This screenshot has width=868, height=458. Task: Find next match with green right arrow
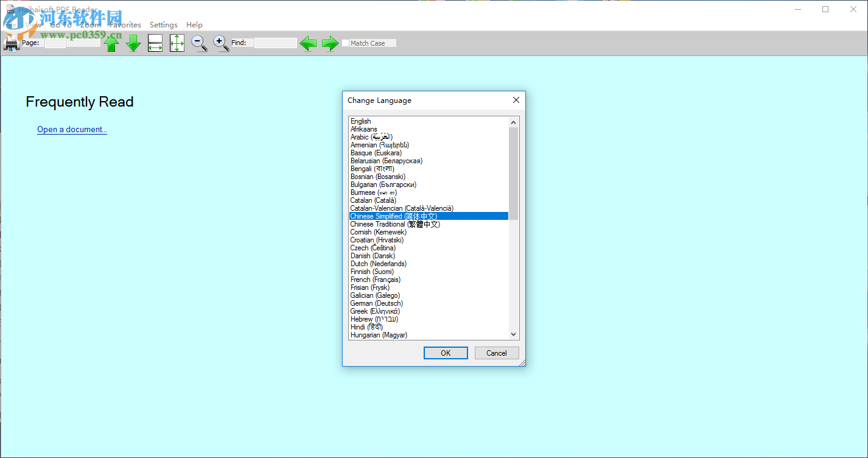point(329,43)
